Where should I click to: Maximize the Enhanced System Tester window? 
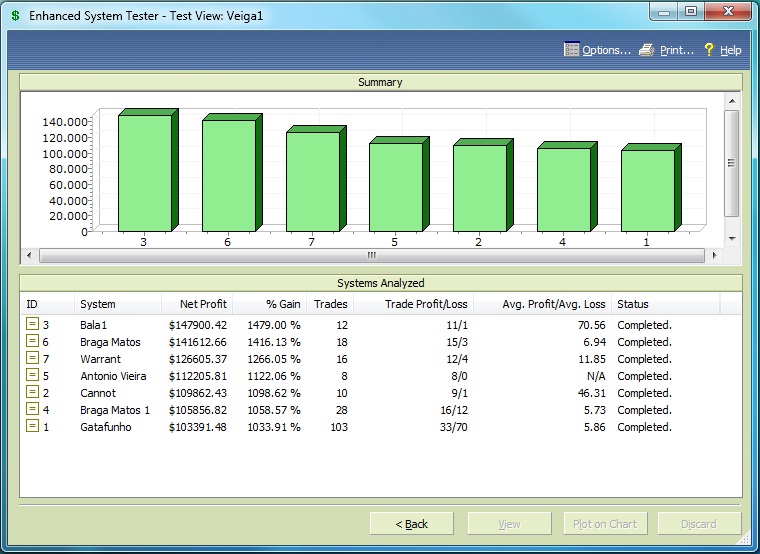coord(691,11)
